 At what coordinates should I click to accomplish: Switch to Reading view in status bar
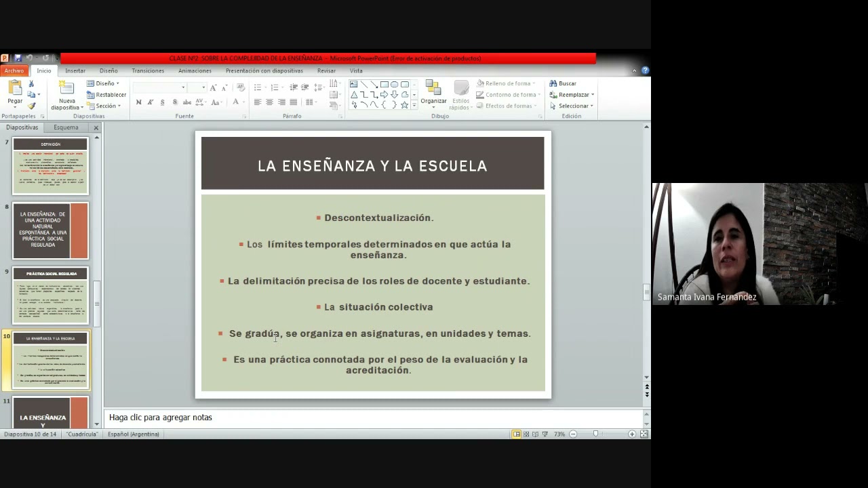tap(536, 434)
